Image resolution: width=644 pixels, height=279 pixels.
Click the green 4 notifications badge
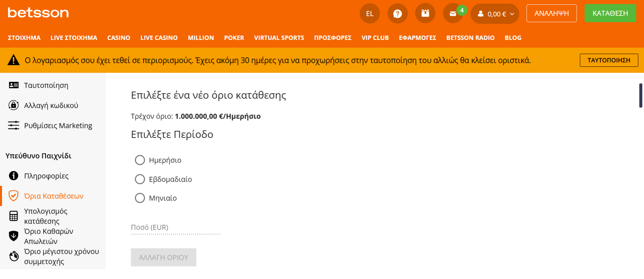click(462, 10)
